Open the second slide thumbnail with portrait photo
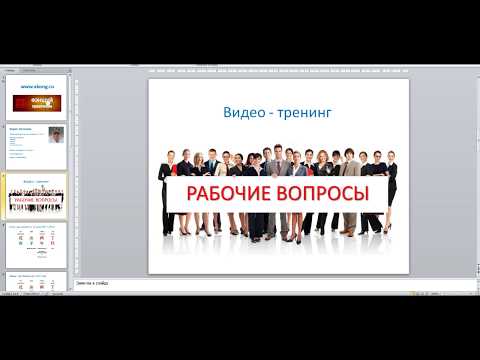480x360 pixels. pyautogui.click(x=36, y=147)
